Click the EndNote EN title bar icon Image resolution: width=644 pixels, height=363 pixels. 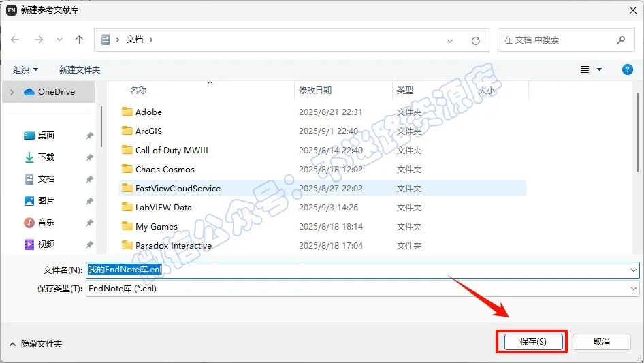11,10
